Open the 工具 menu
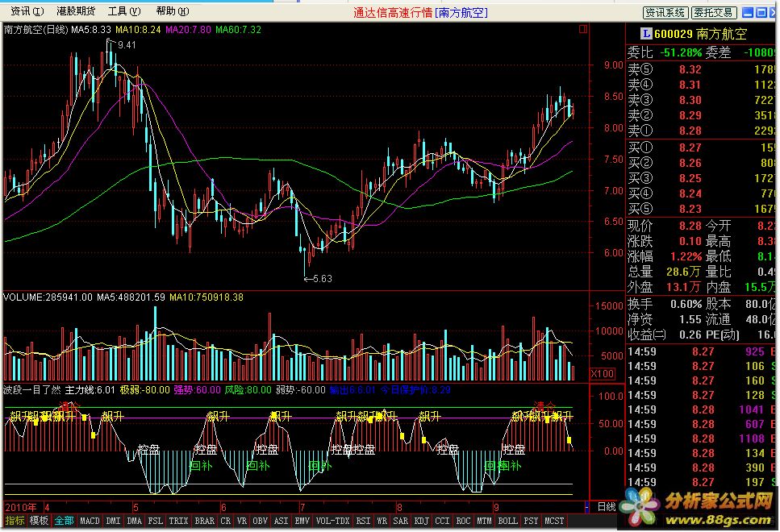780x532 pixels. click(x=124, y=11)
